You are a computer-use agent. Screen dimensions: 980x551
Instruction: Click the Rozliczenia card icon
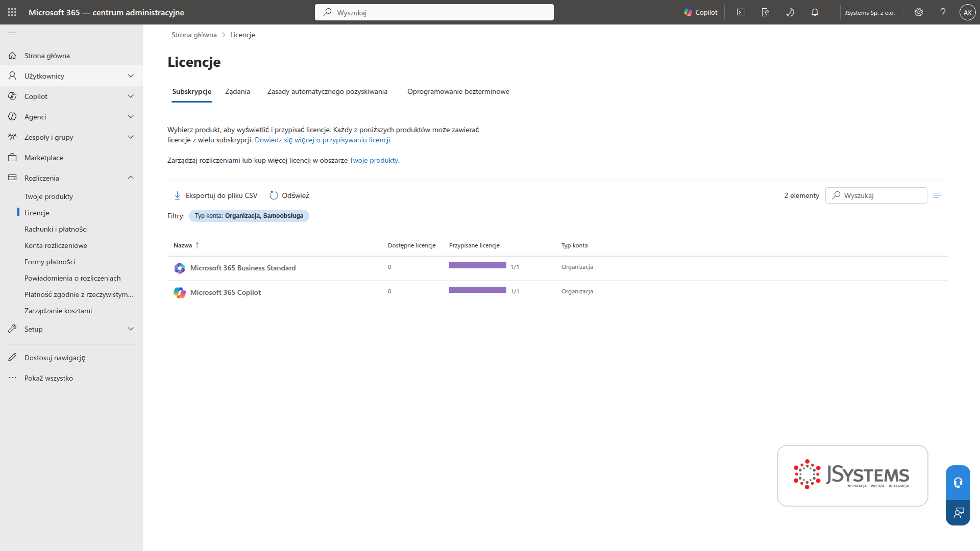click(x=12, y=178)
